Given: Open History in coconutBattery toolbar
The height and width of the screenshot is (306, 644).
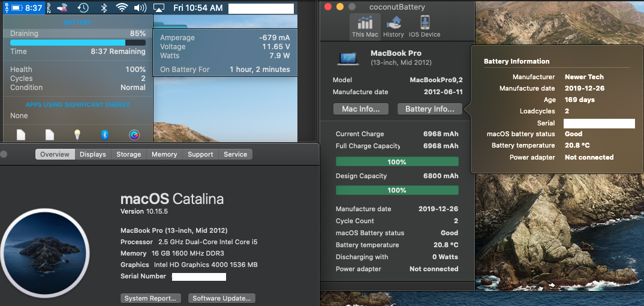Looking at the screenshot, I should tap(393, 26).
